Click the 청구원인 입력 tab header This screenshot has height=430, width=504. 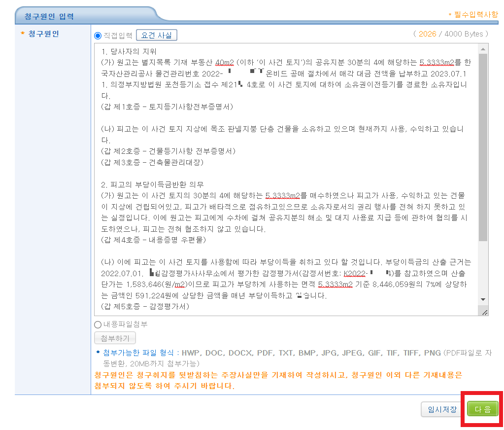pos(49,16)
